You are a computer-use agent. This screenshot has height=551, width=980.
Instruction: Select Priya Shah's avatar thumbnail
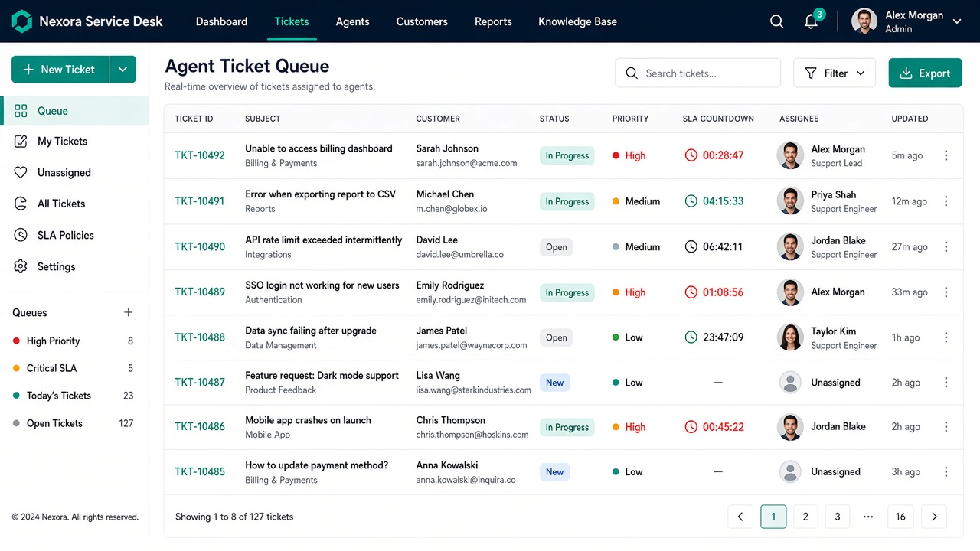pos(790,201)
